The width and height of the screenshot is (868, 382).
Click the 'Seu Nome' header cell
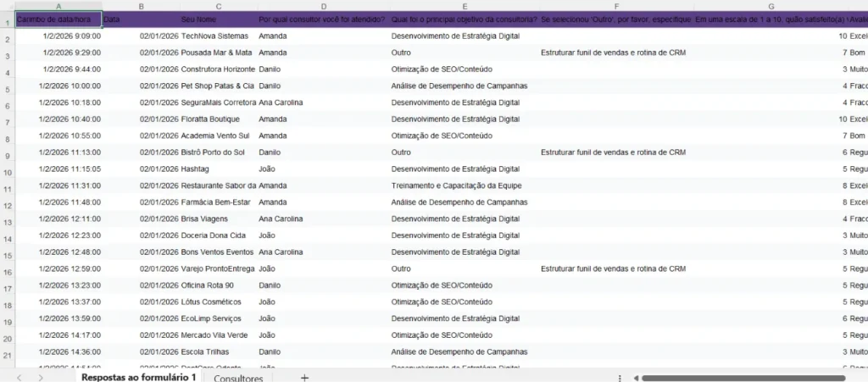[x=219, y=19]
